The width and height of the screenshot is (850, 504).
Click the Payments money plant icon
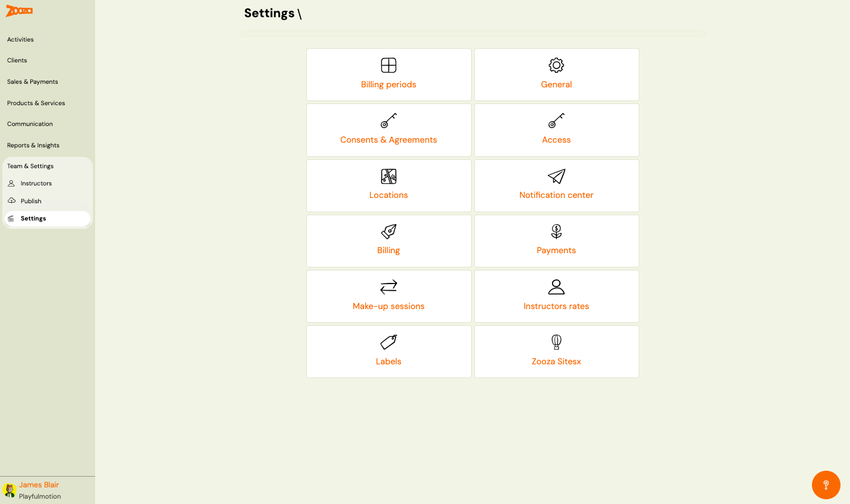click(556, 231)
